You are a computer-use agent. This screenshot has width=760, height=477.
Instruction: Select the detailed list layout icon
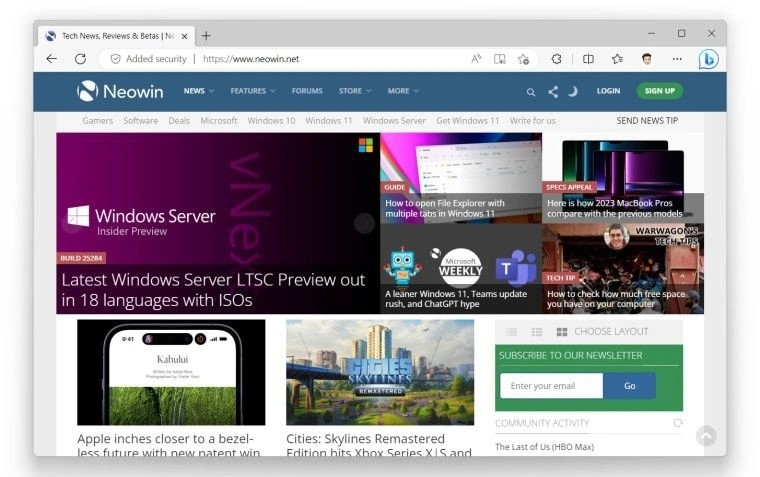tap(537, 332)
